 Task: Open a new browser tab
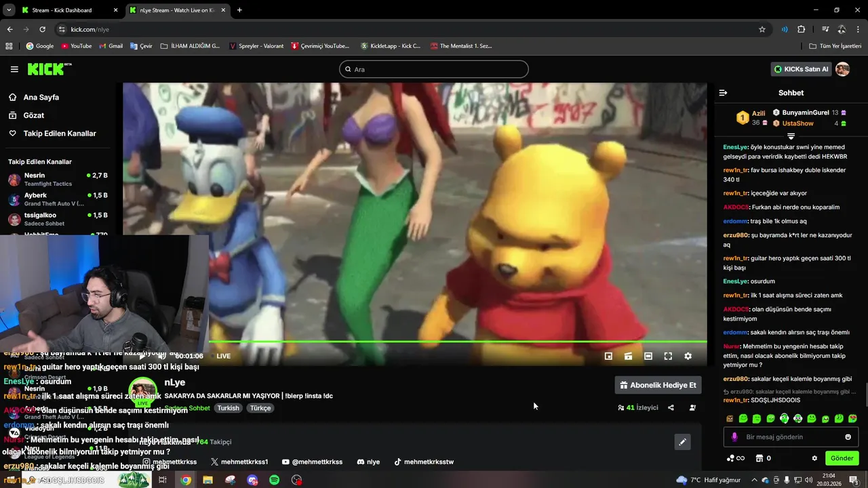tap(239, 10)
